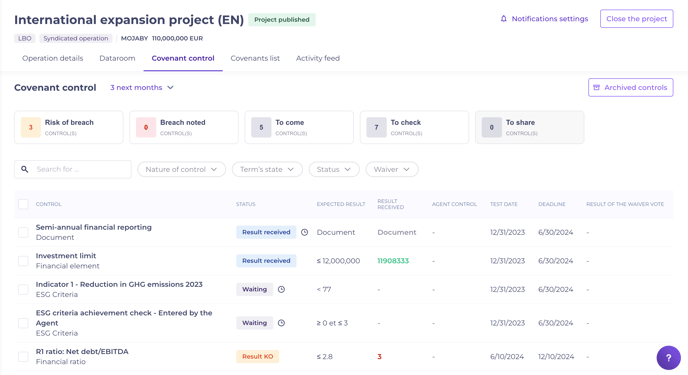
Task: Open the Archived controls button
Action: 631,88
